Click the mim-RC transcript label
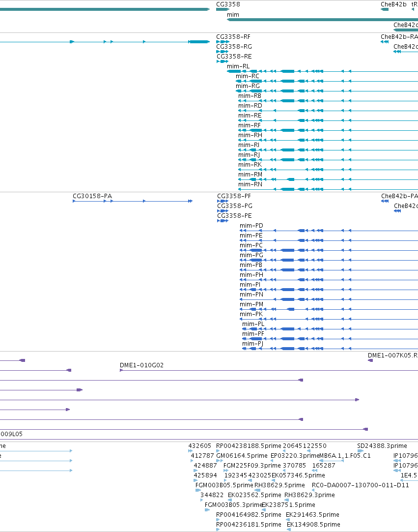 [x=248, y=76]
